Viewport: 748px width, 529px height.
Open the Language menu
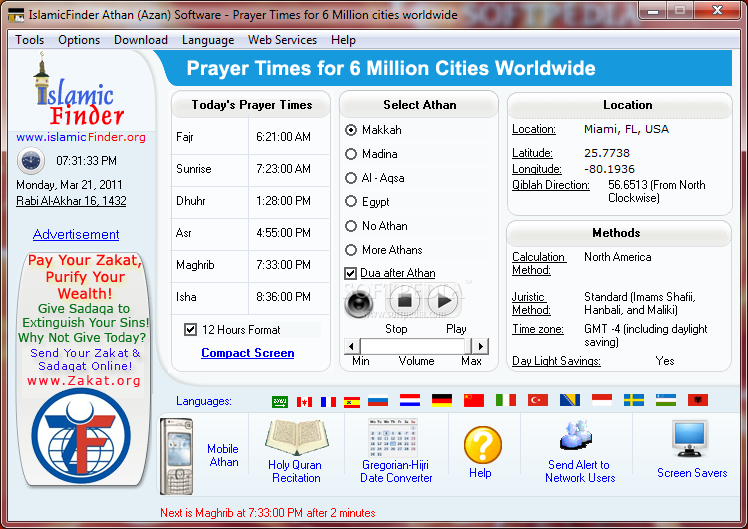[208, 40]
